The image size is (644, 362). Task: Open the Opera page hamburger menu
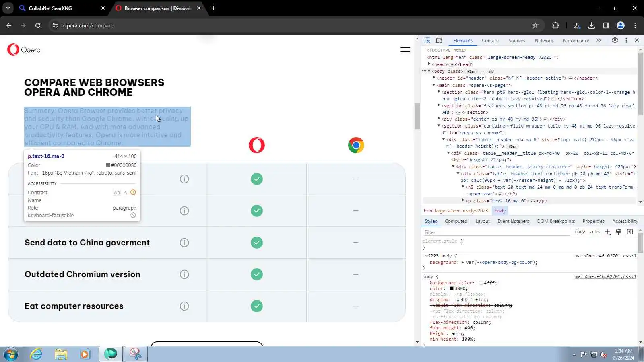pyautogui.click(x=405, y=49)
